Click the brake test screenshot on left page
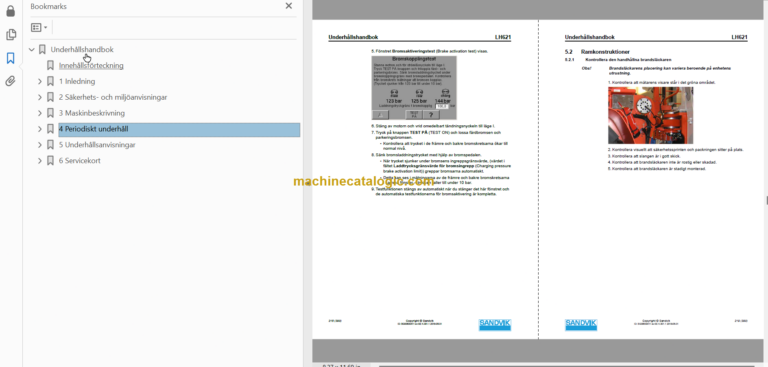This screenshot has width=768, height=367. tap(414, 88)
